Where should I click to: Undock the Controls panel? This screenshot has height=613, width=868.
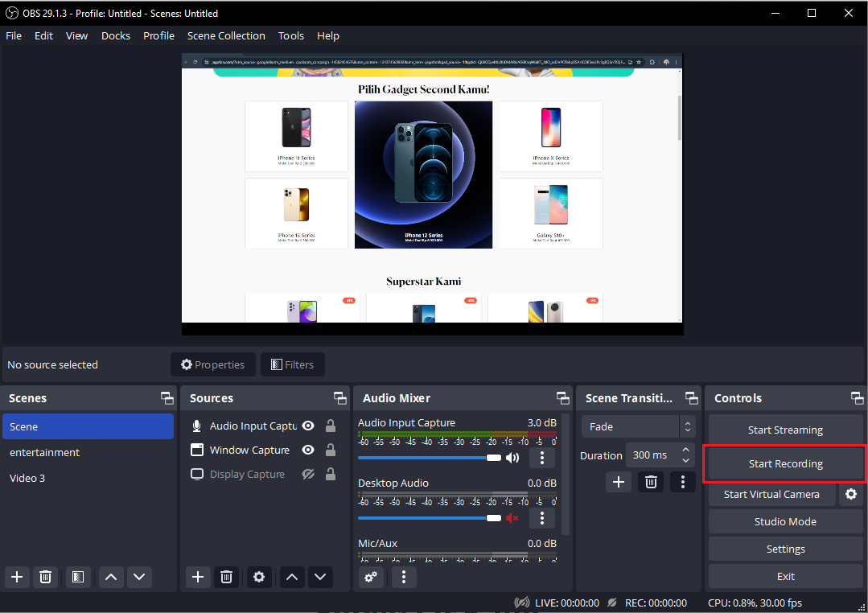click(x=857, y=397)
